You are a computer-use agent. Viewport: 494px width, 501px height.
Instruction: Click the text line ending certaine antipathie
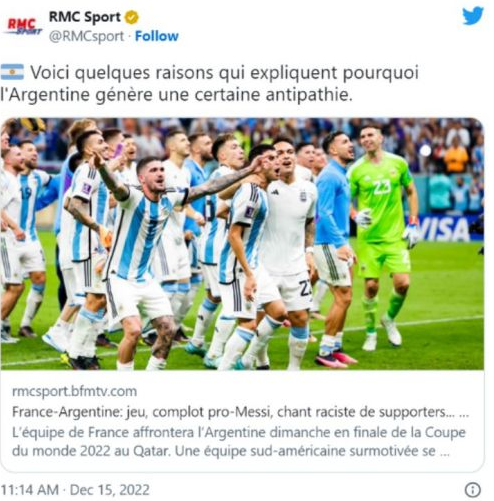pyautogui.click(x=176, y=95)
